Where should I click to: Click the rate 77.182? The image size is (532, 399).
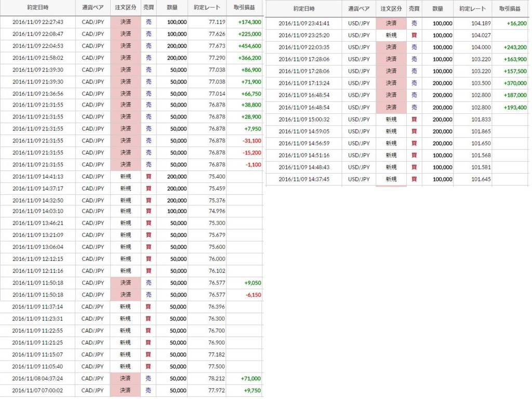217,354
